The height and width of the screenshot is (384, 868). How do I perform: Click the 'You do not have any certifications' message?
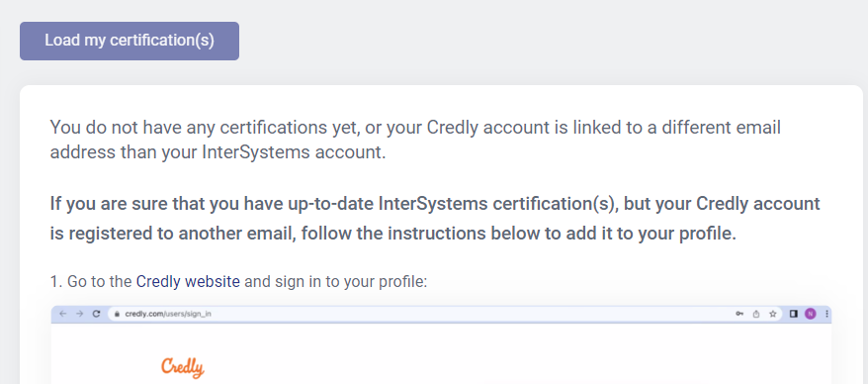click(415, 140)
